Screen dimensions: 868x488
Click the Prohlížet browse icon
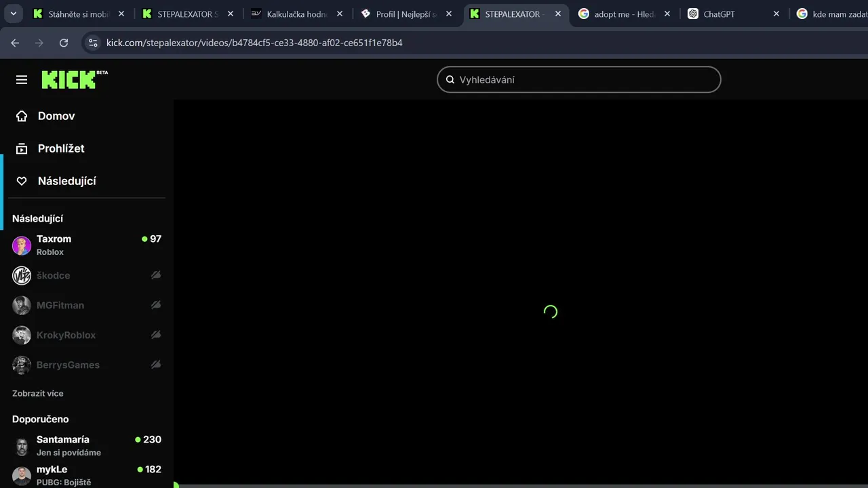pos(22,148)
